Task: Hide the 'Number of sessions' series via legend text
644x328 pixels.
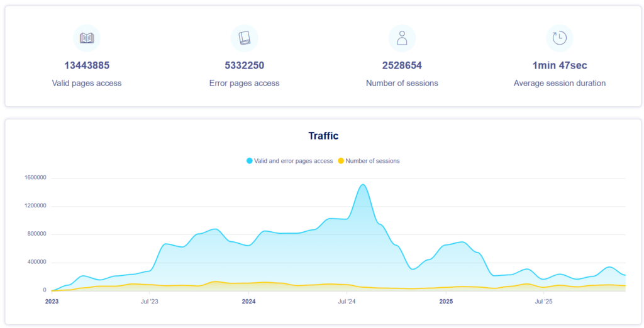Action: tap(372, 161)
